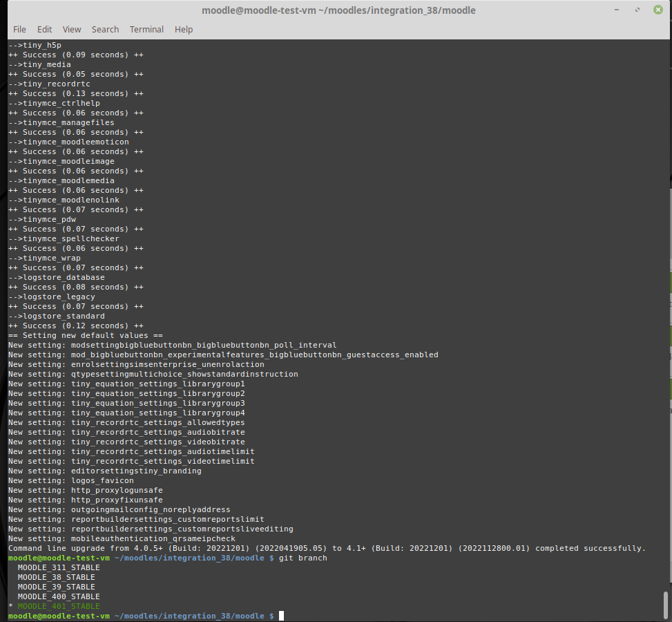Screen dimensions: 672x622
Task: Click 'reportbuildersettings_customreportsliveediting' line
Action: point(151,529)
